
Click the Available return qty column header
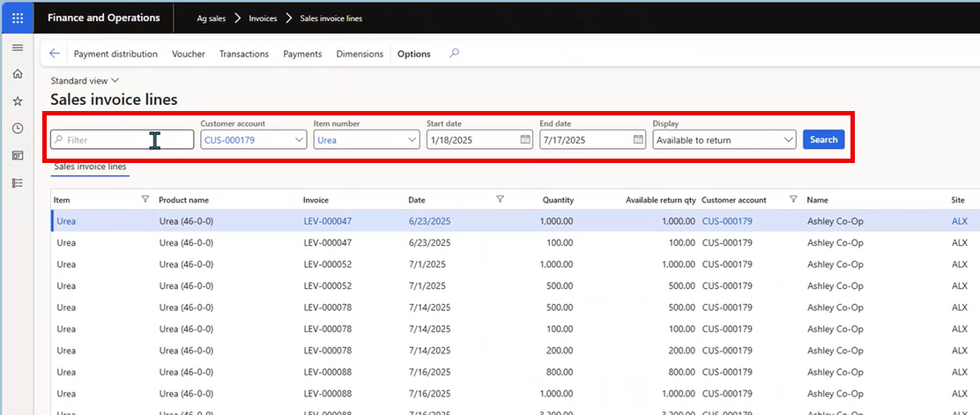click(661, 200)
